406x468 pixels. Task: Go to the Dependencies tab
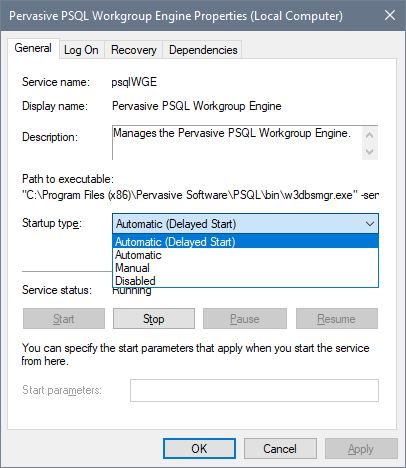[x=203, y=50]
